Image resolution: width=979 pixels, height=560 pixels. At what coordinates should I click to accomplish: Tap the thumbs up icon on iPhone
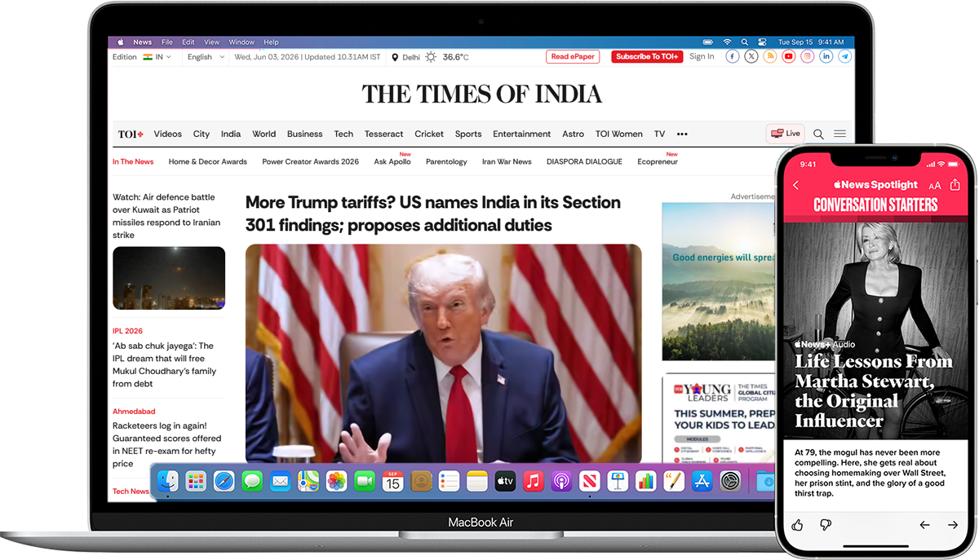pos(798,525)
